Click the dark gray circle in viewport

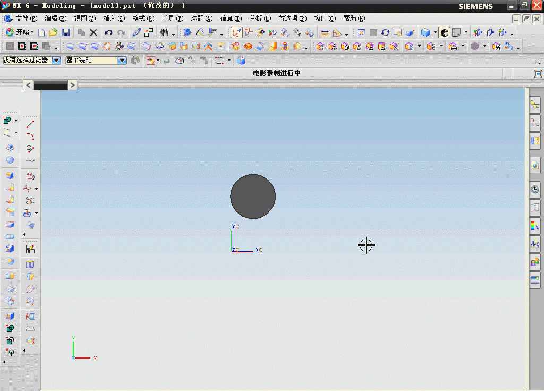tap(253, 197)
